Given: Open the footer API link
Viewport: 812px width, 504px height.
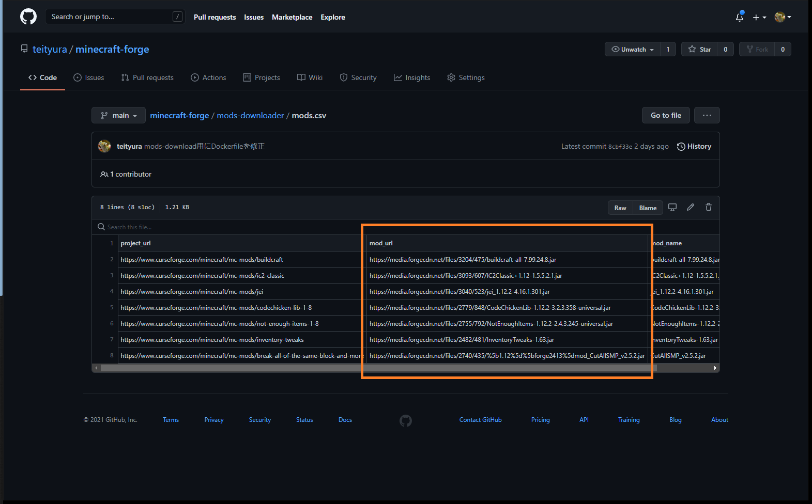Looking at the screenshot, I should click(584, 420).
